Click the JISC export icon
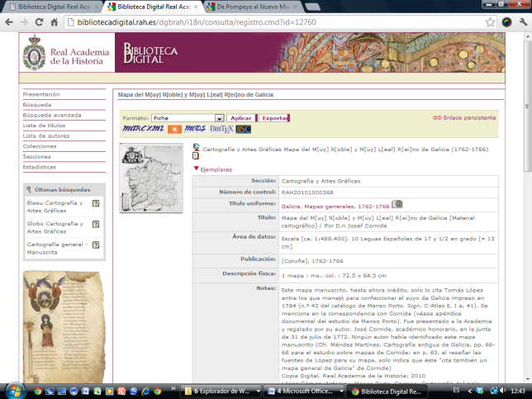 click(243, 129)
